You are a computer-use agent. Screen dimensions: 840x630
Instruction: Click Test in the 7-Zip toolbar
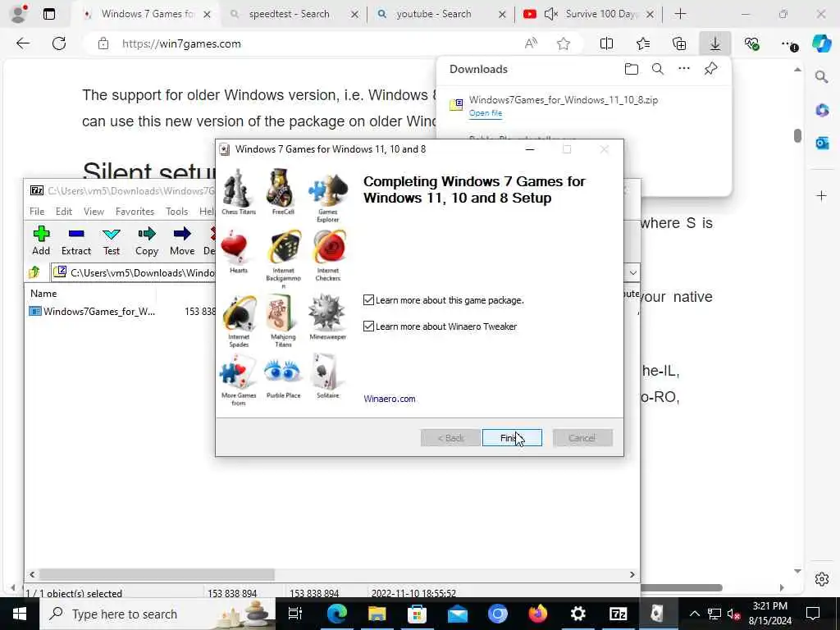click(x=112, y=240)
